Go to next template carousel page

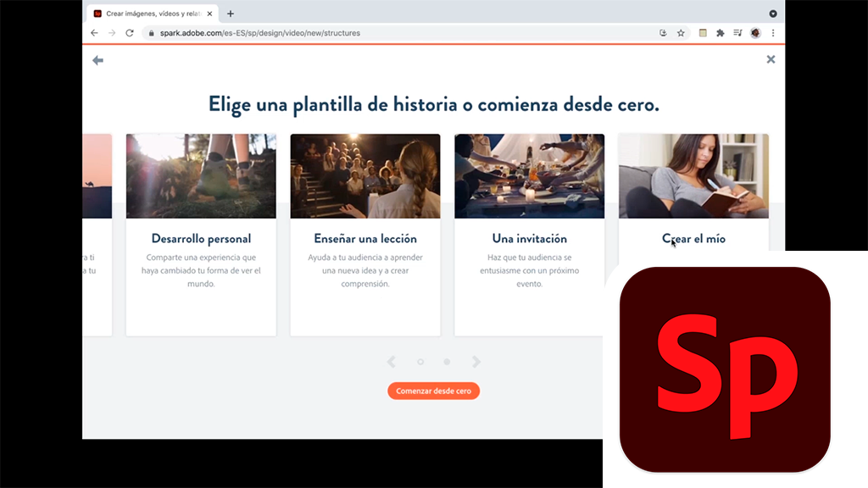[476, 362]
